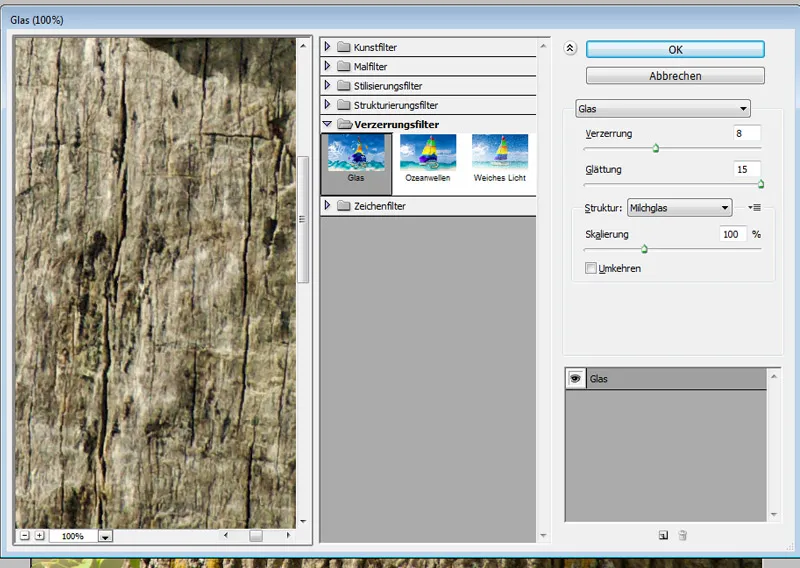Click the Abbrechen button
800x568 pixels.
click(x=675, y=76)
